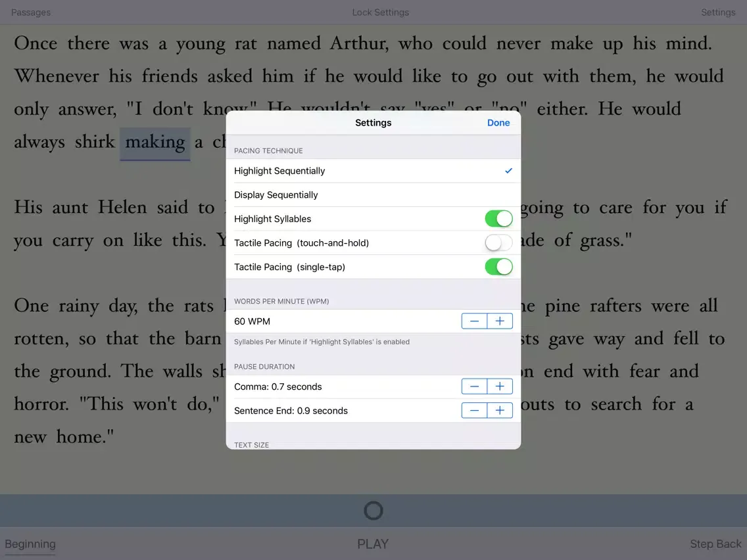The width and height of the screenshot is (747, 560).
Task: Increase WPM with the plus button
Action: coord(500,321)
